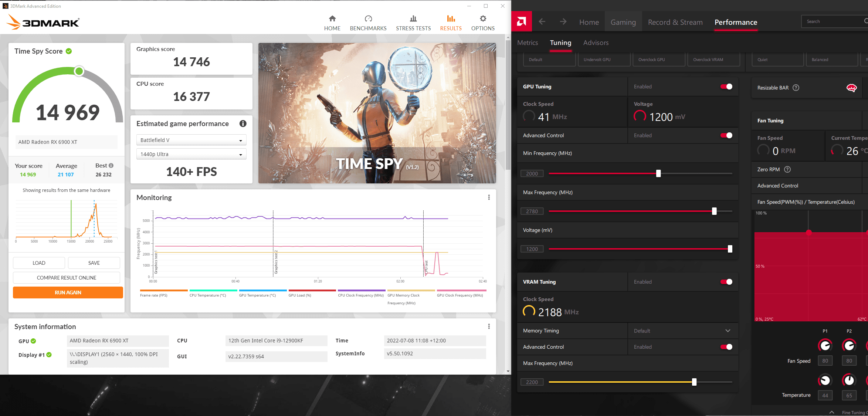Click the Min Frequency slider handle
Image resolution: width=868 pixels, height=416 pixels.
658,173
